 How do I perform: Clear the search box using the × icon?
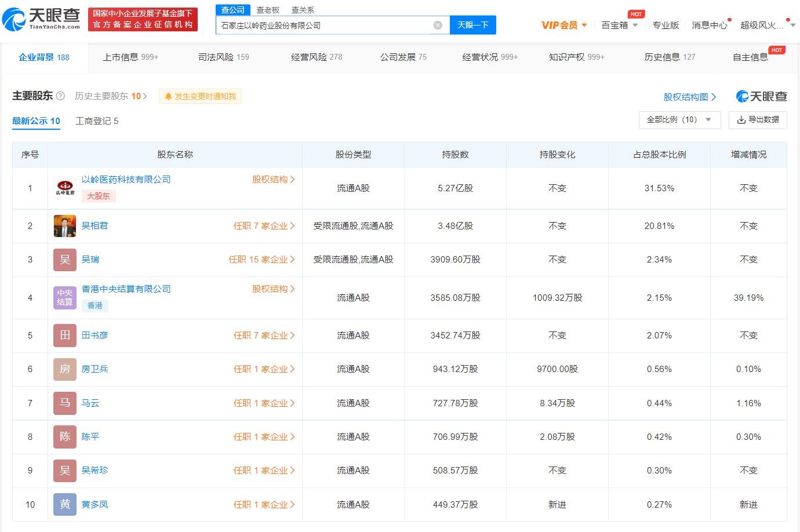coord(439,25)
